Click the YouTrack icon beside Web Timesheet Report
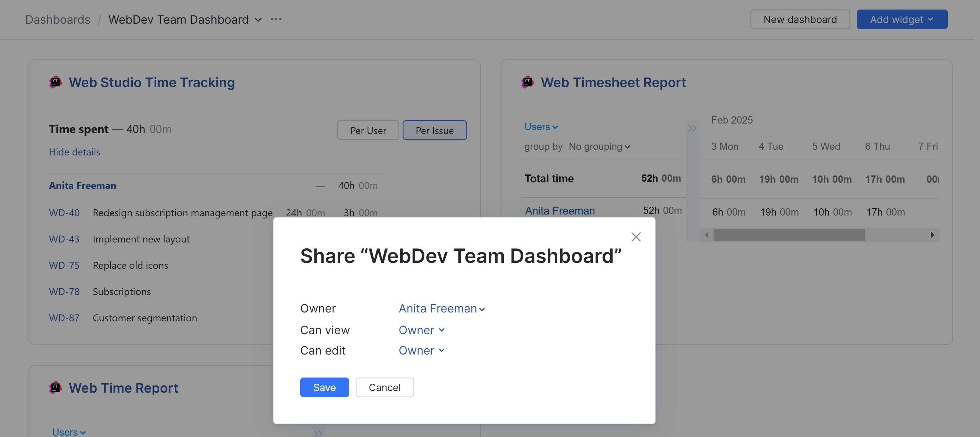 (527, 82)
